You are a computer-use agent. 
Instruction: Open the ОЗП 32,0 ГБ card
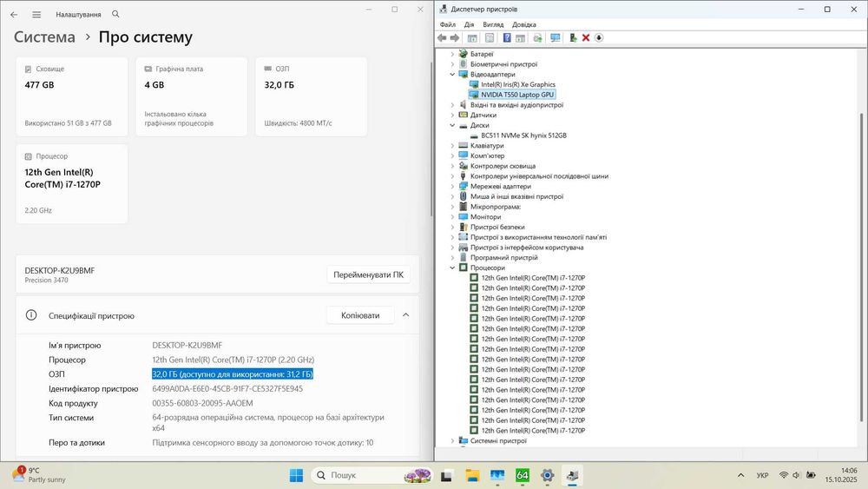coord(311,96)
